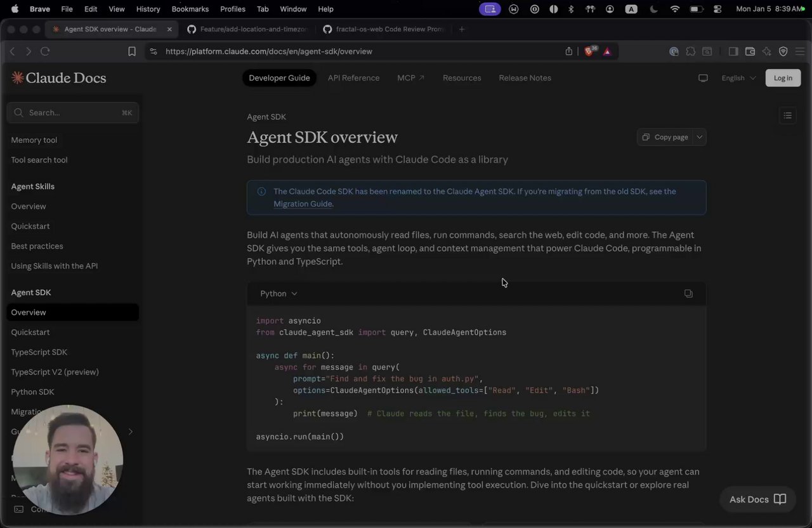812x528 pixels.
Task: Open the API Reference nav tab
Action: pyautogui.click(x=353, y=78)
